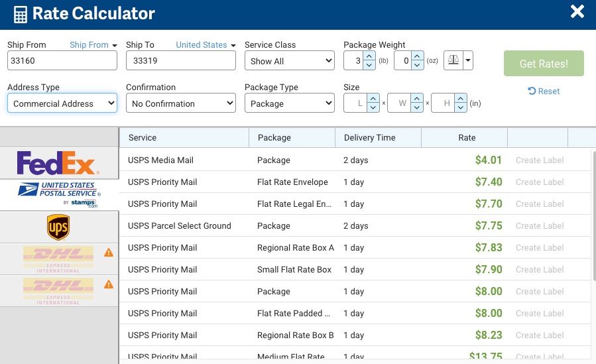This screenshot has width=596, height=364.
Task: Close the Rate Calculator dialog
Action: pos(577,12)
